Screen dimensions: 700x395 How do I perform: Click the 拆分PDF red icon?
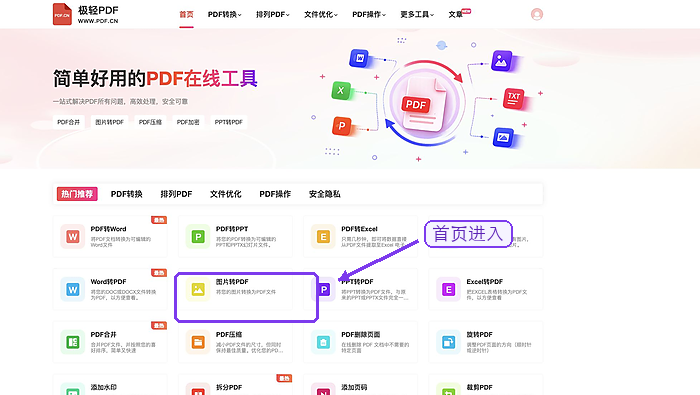coord(198,389)
